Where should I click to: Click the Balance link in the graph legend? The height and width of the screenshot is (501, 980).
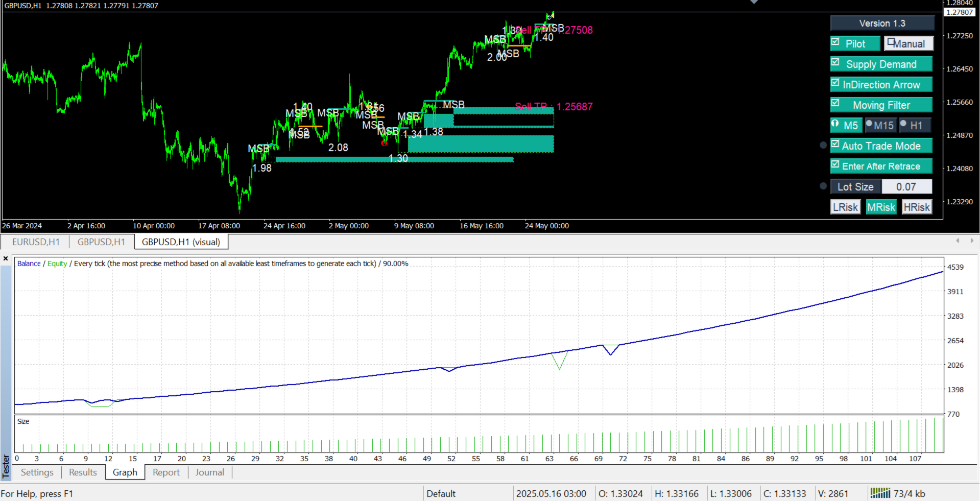click(28, 264)
